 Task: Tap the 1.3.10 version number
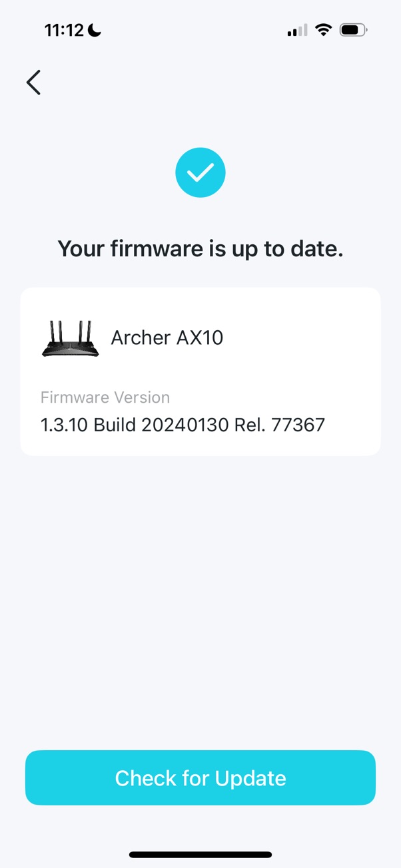coord(64,425)
